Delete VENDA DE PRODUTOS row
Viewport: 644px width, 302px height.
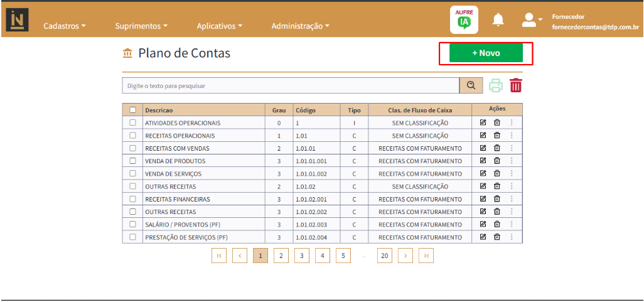pyautogui.click(x=497, y=161)
